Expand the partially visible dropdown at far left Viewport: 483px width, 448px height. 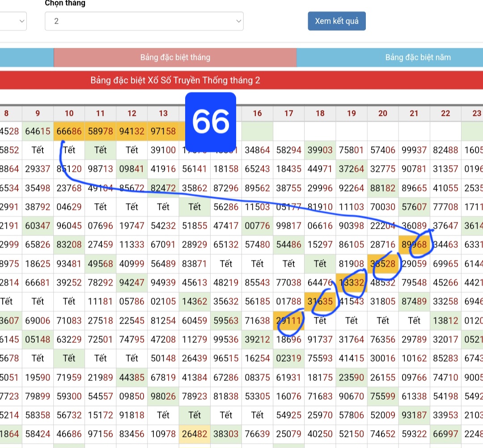13,21
